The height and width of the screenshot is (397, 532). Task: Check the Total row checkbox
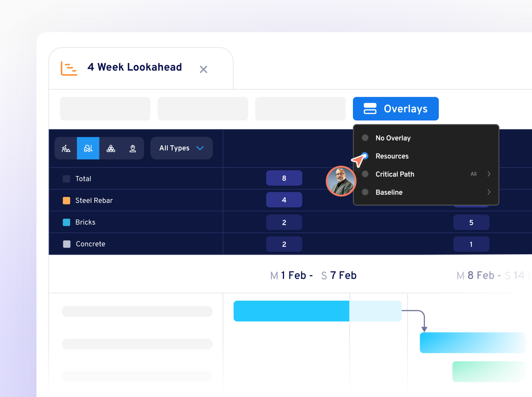[x=66, y=179]
